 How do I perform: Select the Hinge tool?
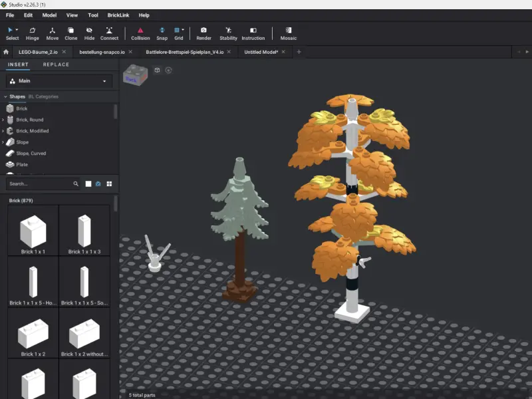pos(32,33)
